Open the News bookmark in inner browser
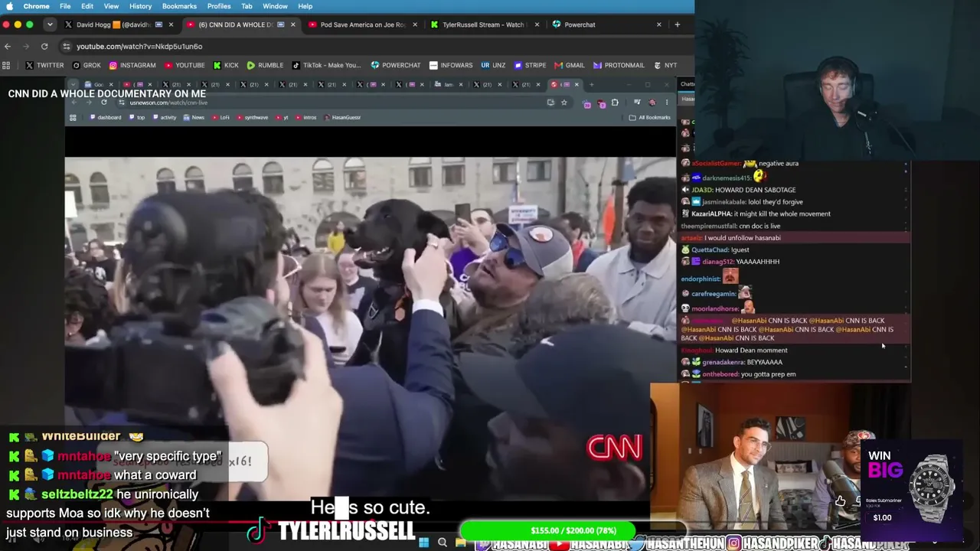Image resolution: width=980 pixels, height=551 pixels. pyautogui.click(x=194, y=117)
